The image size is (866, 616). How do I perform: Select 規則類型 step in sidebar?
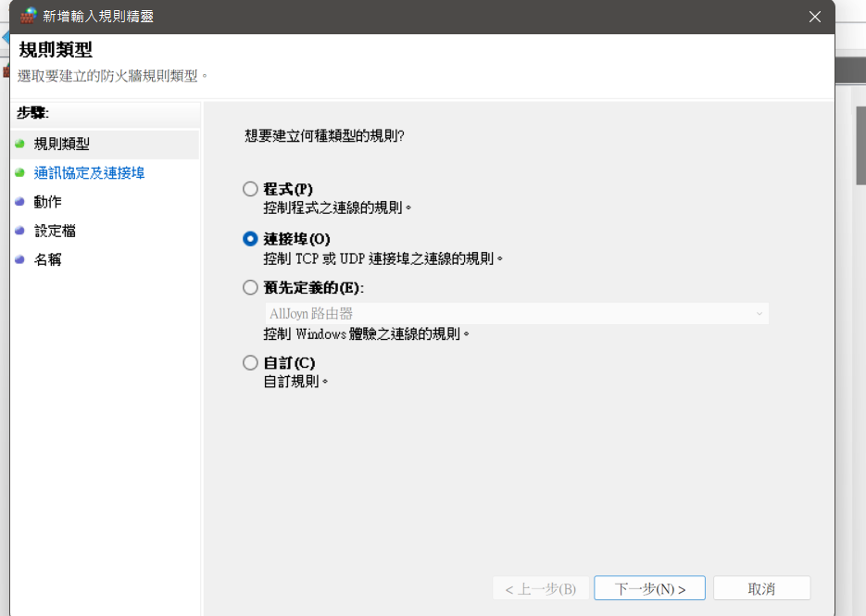[x=61, y=144]
